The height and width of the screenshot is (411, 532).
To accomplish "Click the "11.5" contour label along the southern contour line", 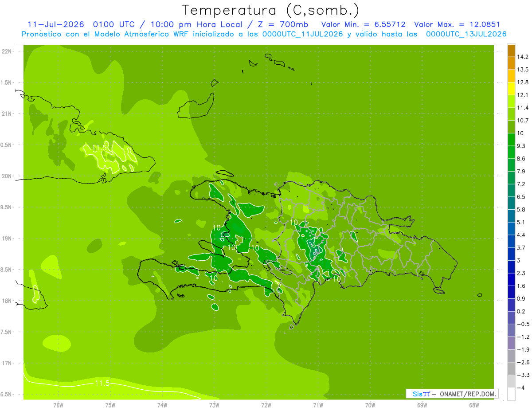I will click(102, 383).
